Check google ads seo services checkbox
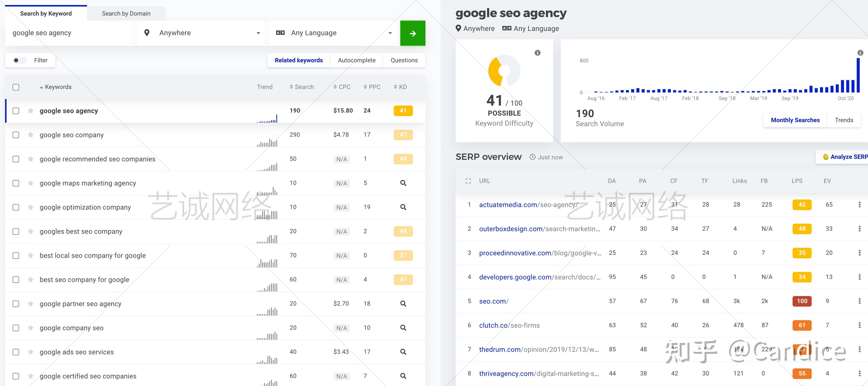Viewport: 868px width, 386px height. [x=16, y=352]
